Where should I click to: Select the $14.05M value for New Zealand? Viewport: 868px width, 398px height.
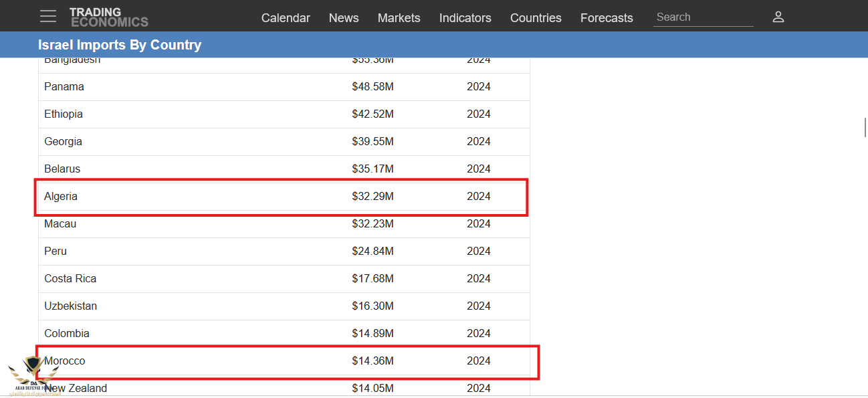point(373,389)
